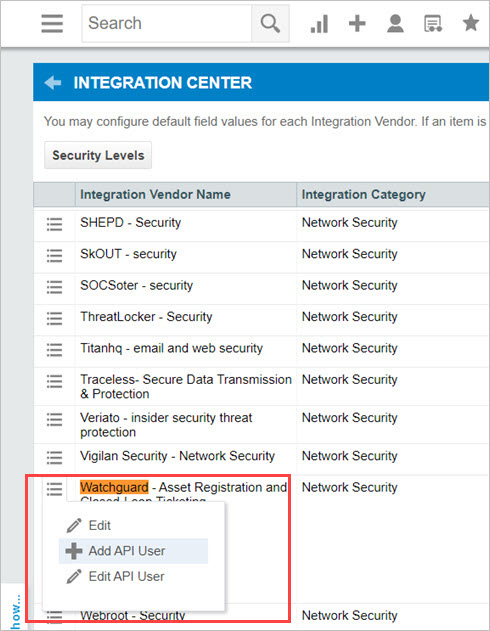Select Traceless- Secure Data Transmission vendor
Screen dimensions: 490x631
[x=186, y=386]
